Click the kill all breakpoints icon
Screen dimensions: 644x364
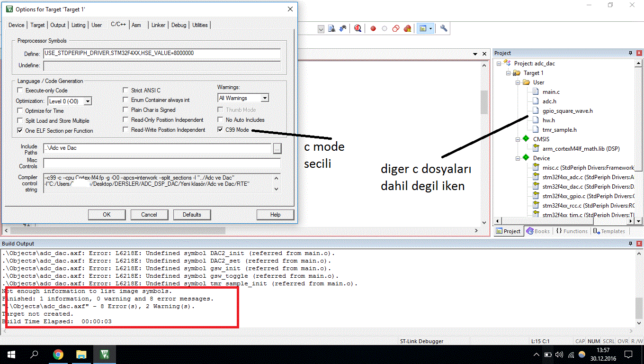point(407,28)
